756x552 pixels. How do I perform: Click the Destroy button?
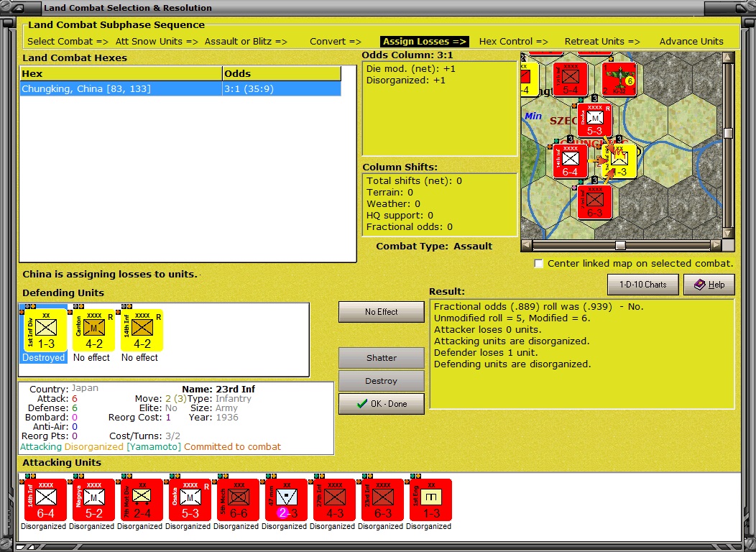click(382, 381)
